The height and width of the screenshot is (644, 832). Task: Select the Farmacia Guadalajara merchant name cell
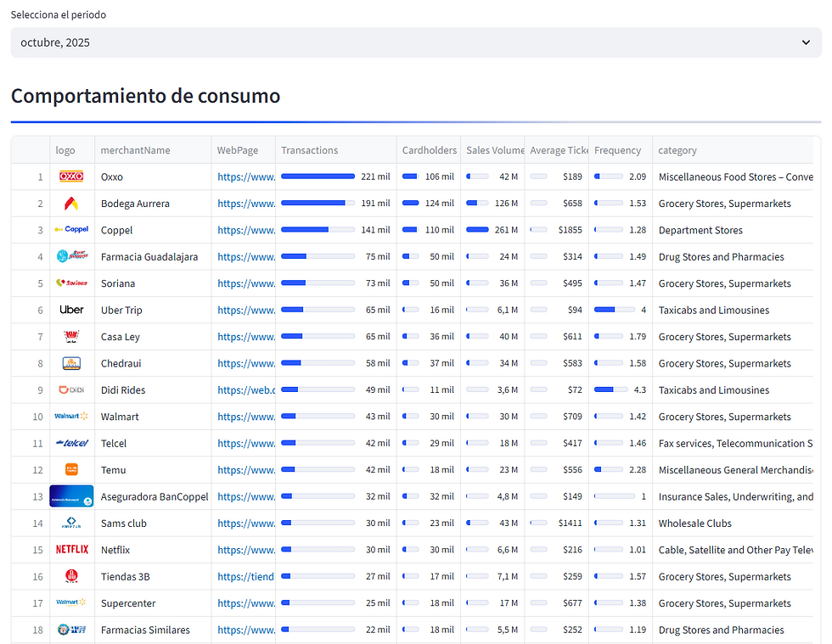point(153,257)
